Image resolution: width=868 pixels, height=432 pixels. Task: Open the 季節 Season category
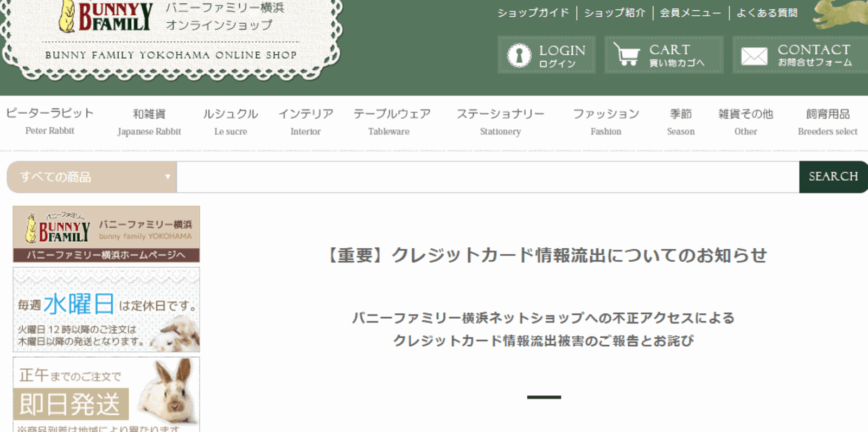tap(681, 122)
